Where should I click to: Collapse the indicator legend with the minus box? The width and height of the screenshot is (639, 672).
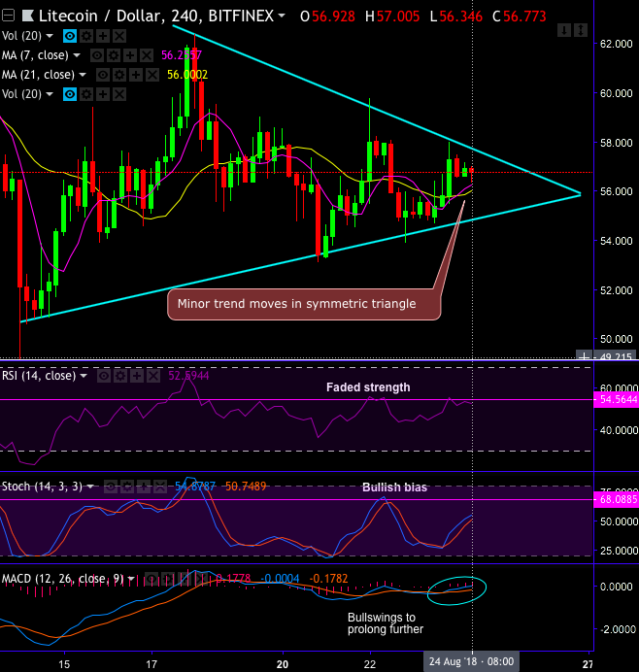tap(8, 17)
